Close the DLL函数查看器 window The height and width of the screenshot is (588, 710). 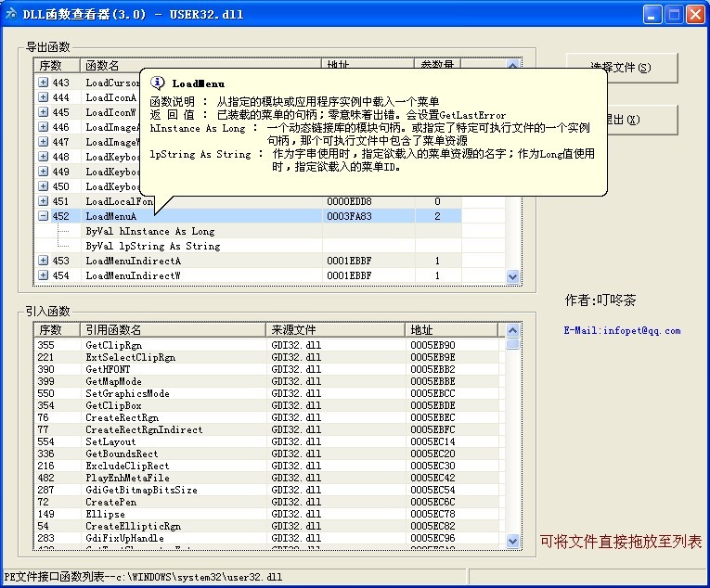tap(695, 14)
